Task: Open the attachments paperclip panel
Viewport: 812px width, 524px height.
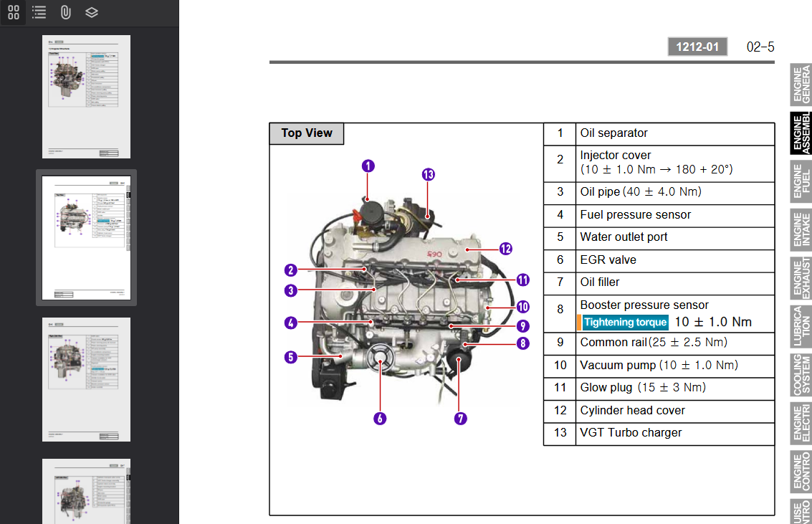Action: [x=65, y=12]
